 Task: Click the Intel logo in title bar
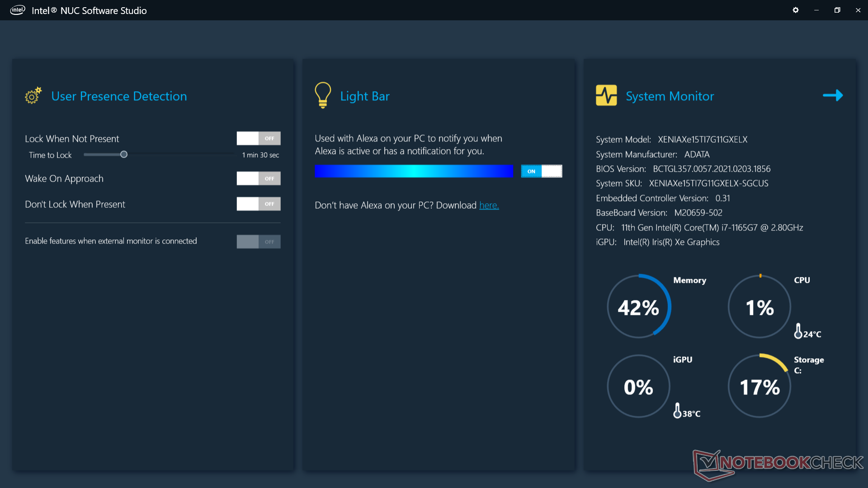click(18, 10)
